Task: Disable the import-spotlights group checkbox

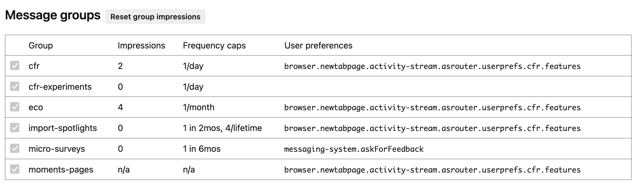Action: [x=15, y=128]
